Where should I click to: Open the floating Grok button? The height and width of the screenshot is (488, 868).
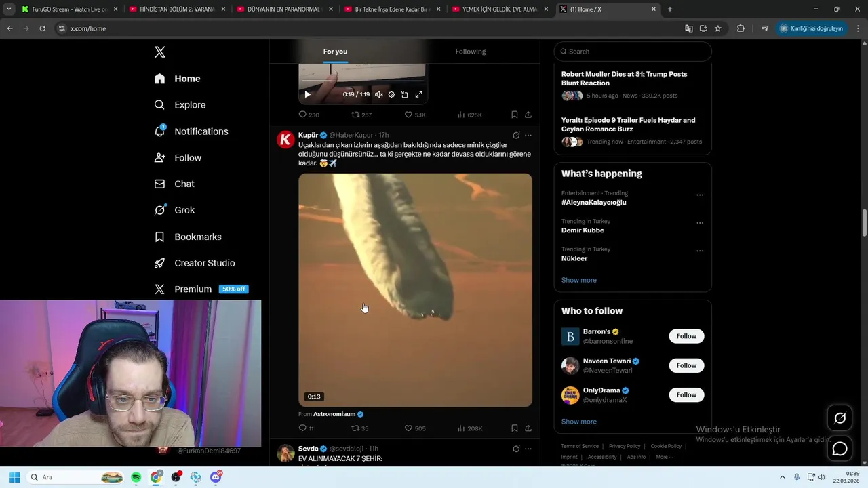click(x=840, y=418)
